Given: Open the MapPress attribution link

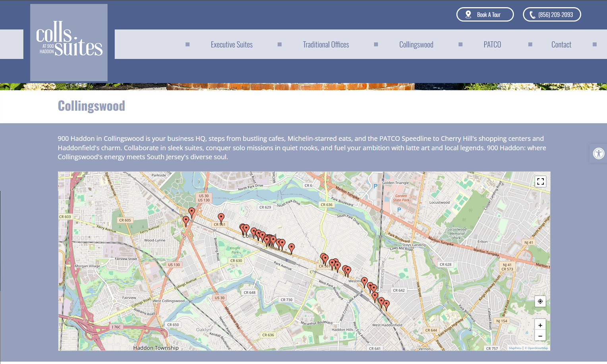Looking at the screenshot, I should click(515, 348).
